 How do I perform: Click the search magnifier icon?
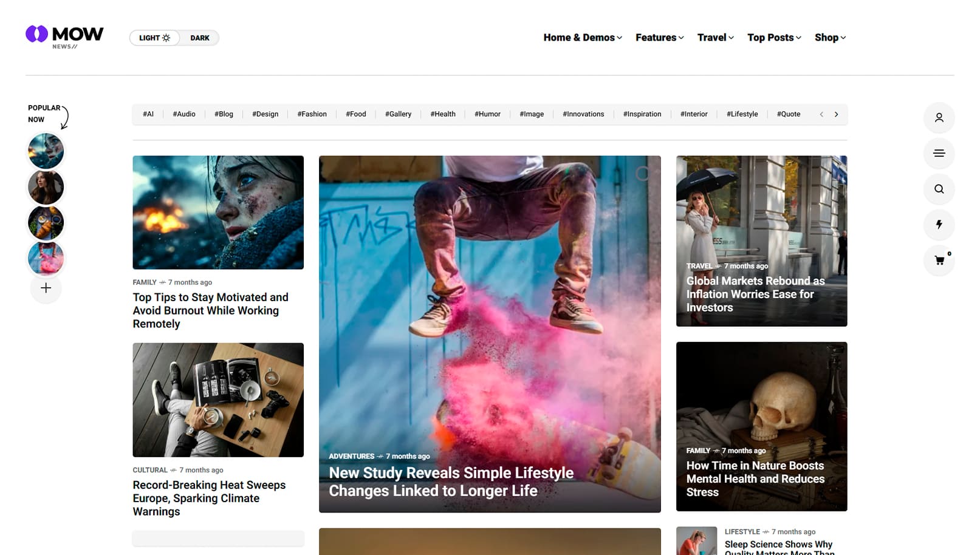click(x=939, y=189)
